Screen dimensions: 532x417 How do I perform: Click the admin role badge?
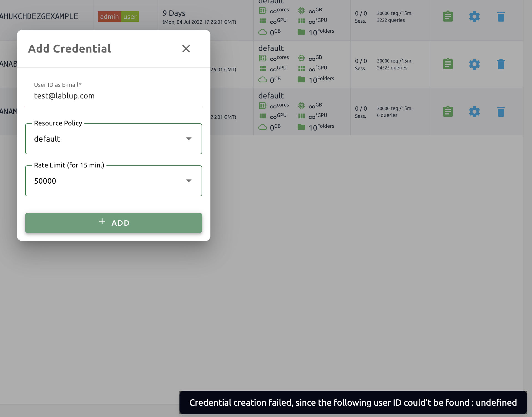coord(109,17)
